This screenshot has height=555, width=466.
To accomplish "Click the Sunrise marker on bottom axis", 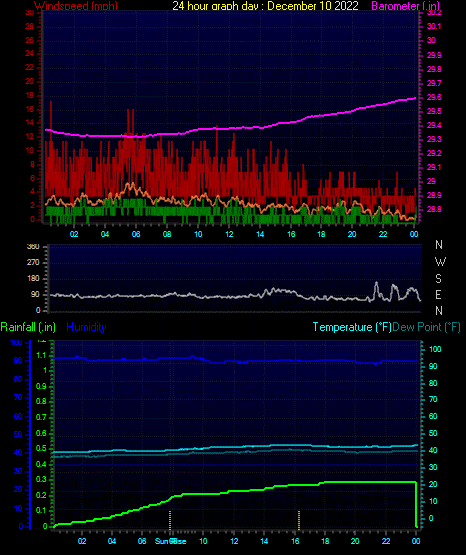I will (x=171, y=541).
